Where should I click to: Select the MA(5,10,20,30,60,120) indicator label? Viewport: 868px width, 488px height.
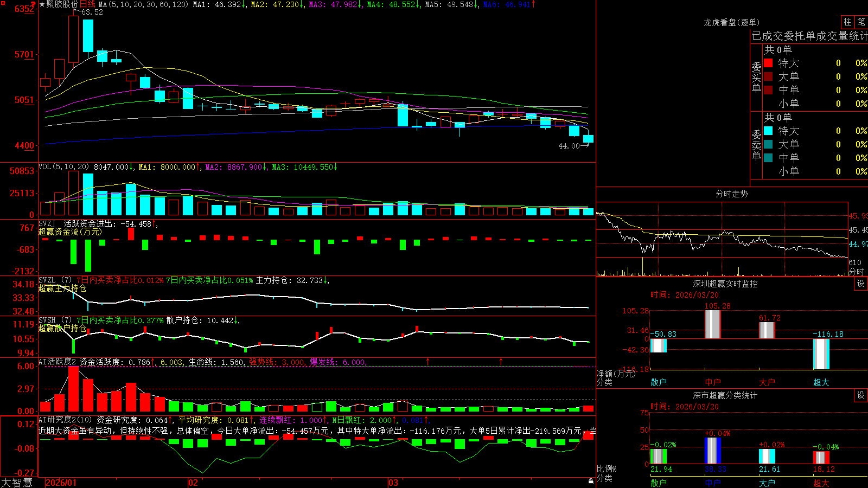click(143, 4)
